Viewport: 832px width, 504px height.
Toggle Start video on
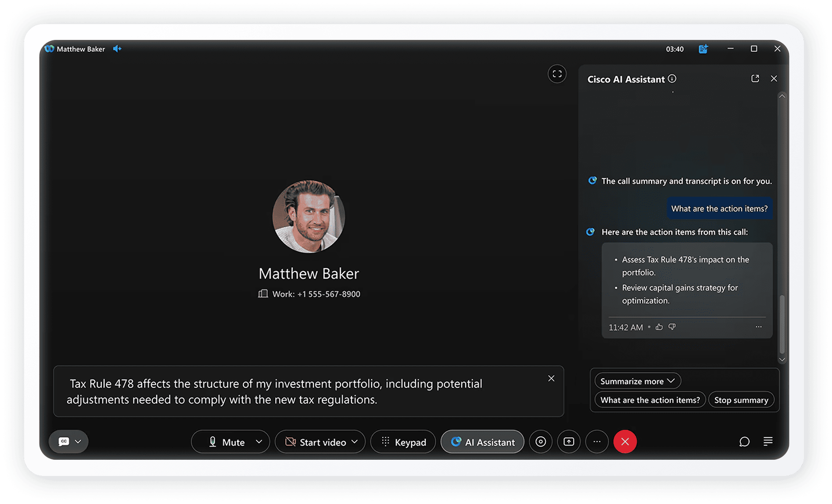pyautogui.click(x=315, y=442)
